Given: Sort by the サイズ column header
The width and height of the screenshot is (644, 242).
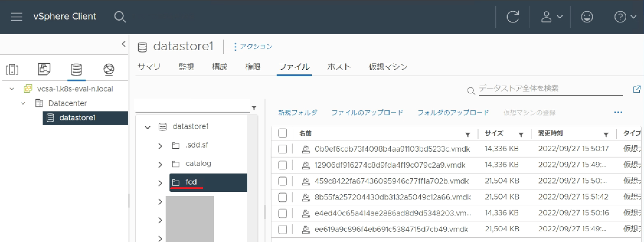Looking at the screenshot, I should click(494, 133).
